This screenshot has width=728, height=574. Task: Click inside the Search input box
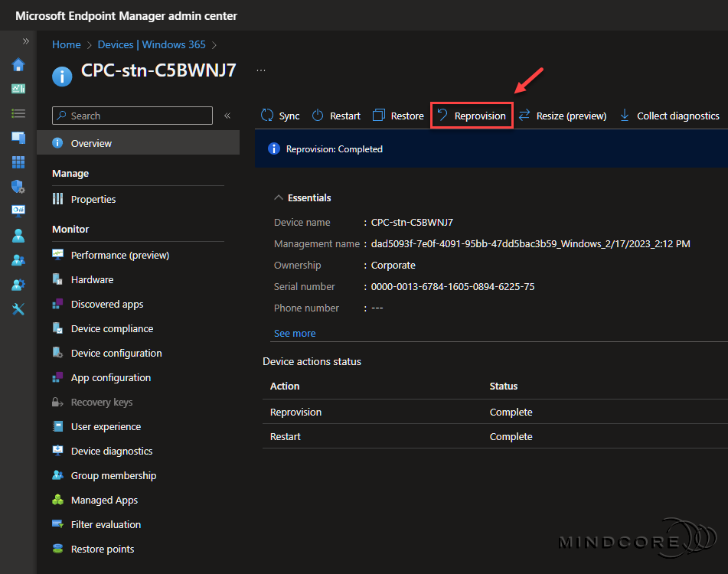click(x=130, y=115)
